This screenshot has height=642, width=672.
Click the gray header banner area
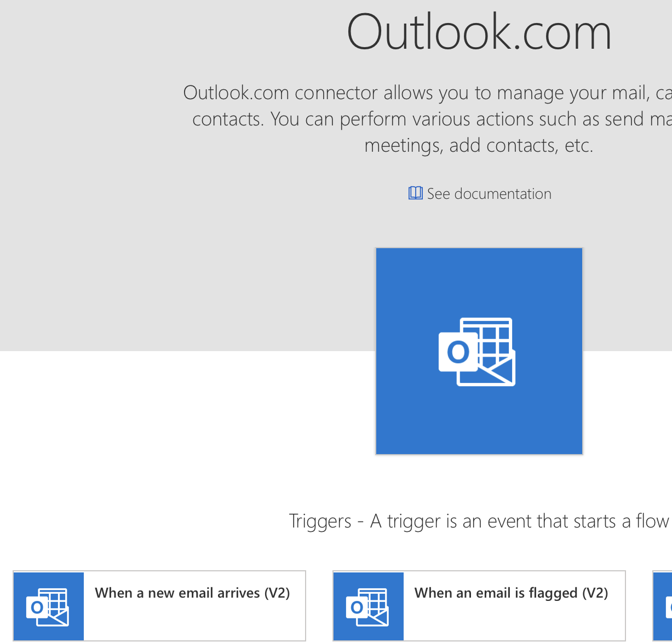click(110, 247)
